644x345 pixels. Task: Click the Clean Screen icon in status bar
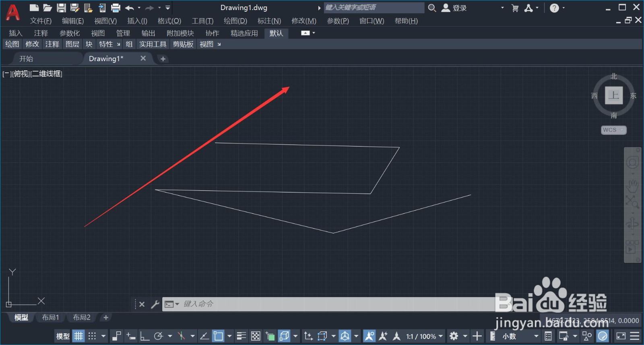tap(621, 336)
